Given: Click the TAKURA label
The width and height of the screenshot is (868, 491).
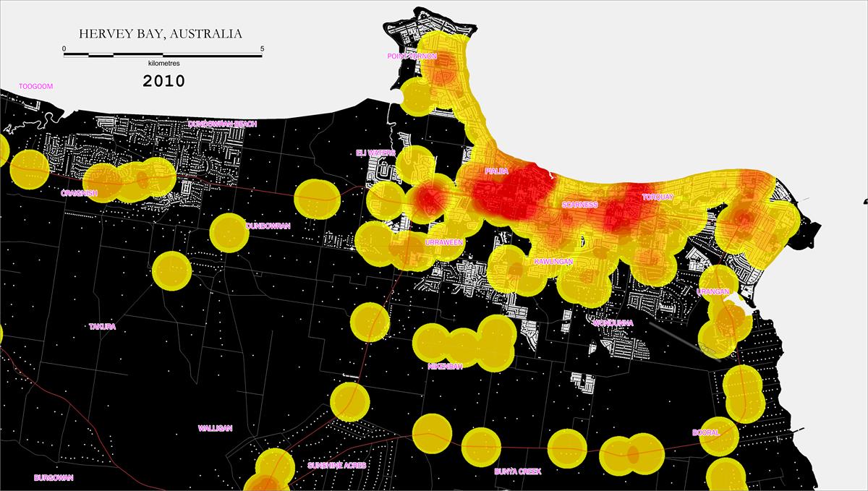Looking at the screenshot, I should click(x=103, y=327).
